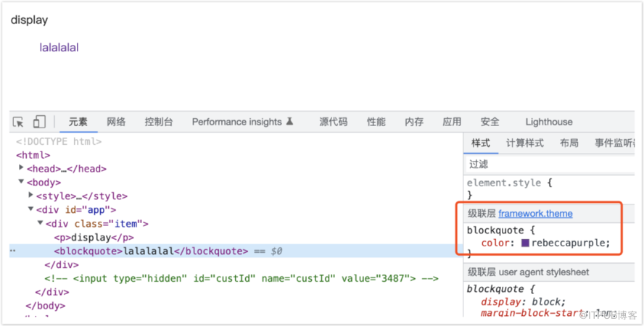Click the lalalalal text on the page
The height and width of the screenshot is (326, 644).
[59, 48]
